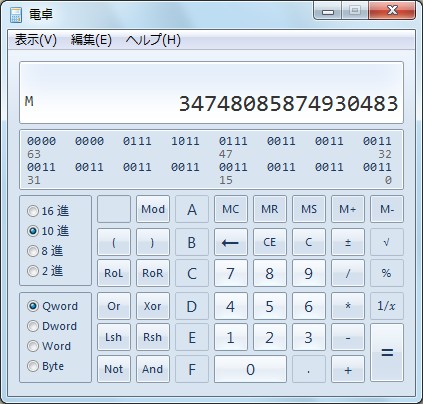Click the MS memory store button
The width and height of the screenshot is (423, 404).
tap(309, 209)
